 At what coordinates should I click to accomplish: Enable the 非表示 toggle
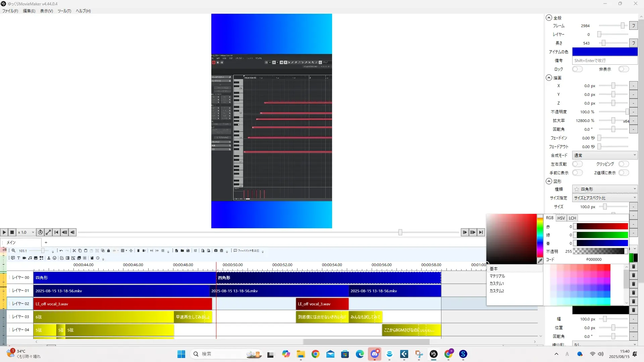[624, 69]
